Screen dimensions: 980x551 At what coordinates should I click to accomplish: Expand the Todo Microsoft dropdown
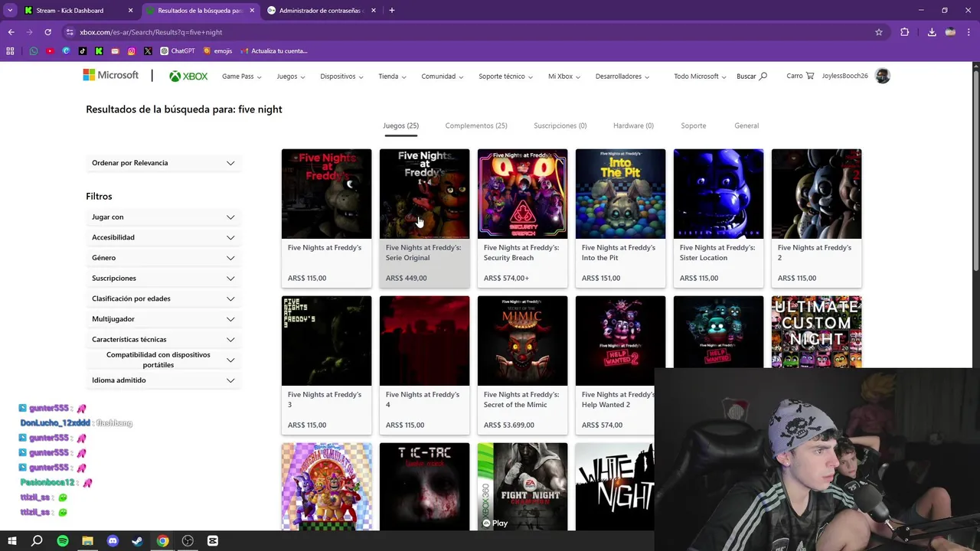point(700,77)
